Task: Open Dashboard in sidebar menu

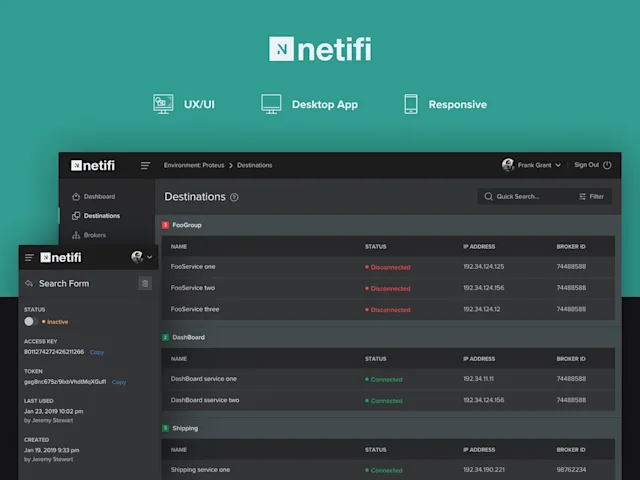Action: (x=99, y=196)
